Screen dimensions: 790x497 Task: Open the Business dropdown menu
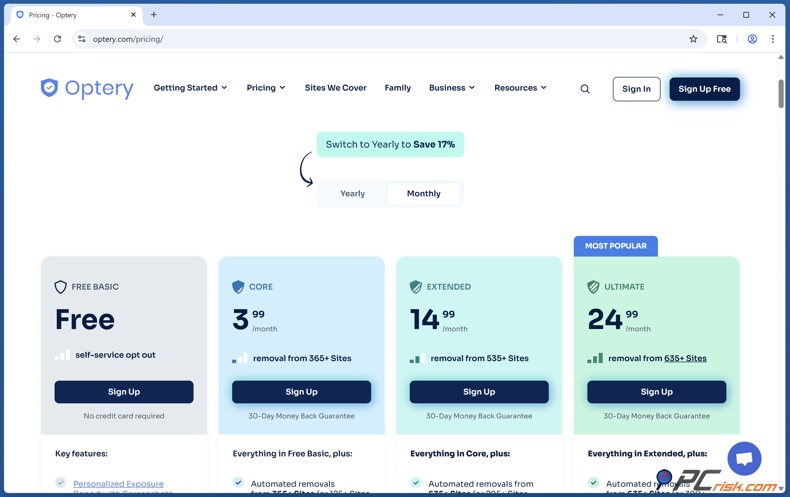click(451, 88)
